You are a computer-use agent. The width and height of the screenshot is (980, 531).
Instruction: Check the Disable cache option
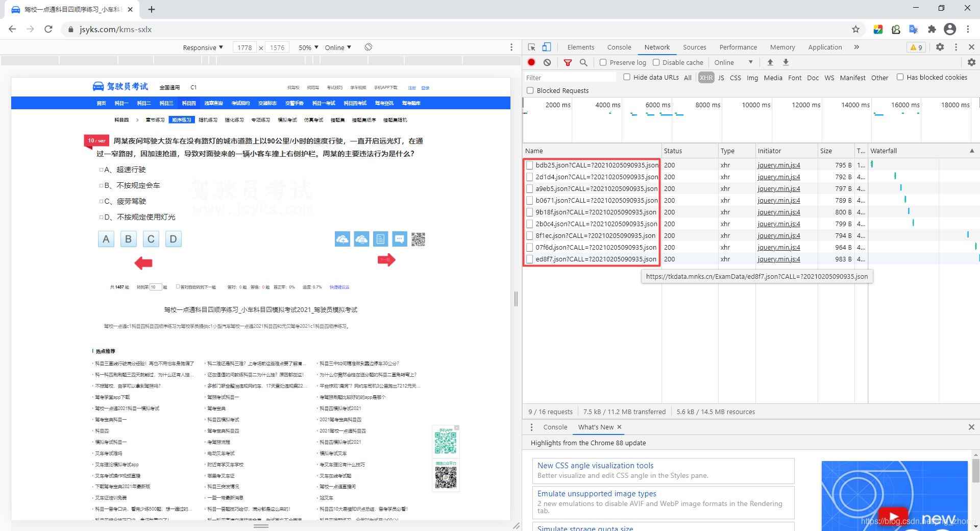tap(656, 62)
